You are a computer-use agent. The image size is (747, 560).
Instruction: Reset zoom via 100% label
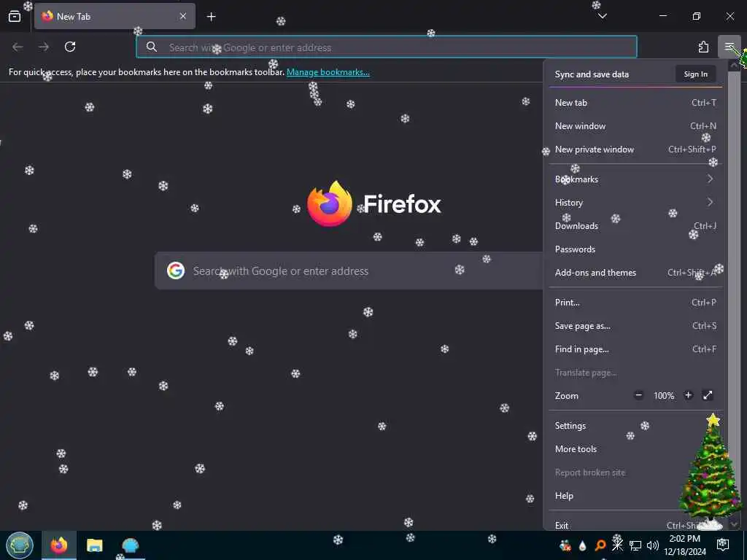664,396
